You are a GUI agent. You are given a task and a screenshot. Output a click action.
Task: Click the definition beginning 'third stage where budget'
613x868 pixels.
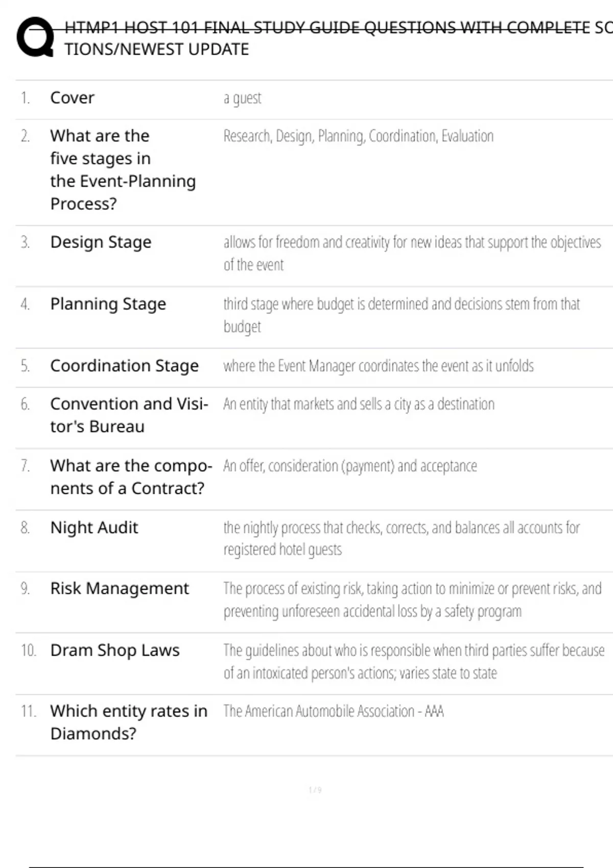point(402,315)
